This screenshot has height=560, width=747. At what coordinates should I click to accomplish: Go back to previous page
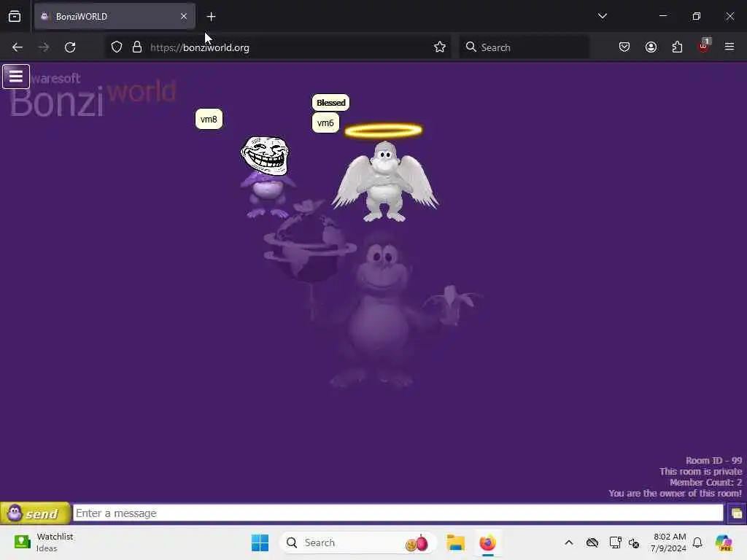coord(18,47)
